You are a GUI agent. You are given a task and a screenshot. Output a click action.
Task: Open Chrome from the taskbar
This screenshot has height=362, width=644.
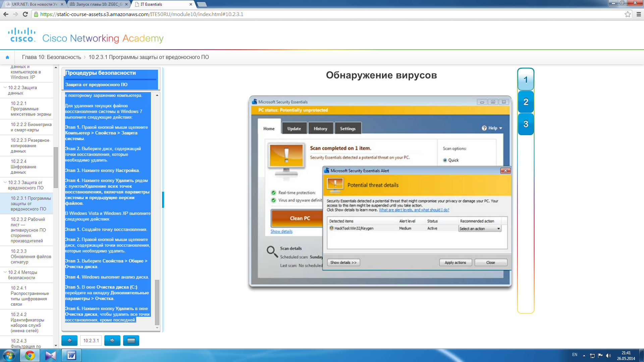(x=30, y=355)
